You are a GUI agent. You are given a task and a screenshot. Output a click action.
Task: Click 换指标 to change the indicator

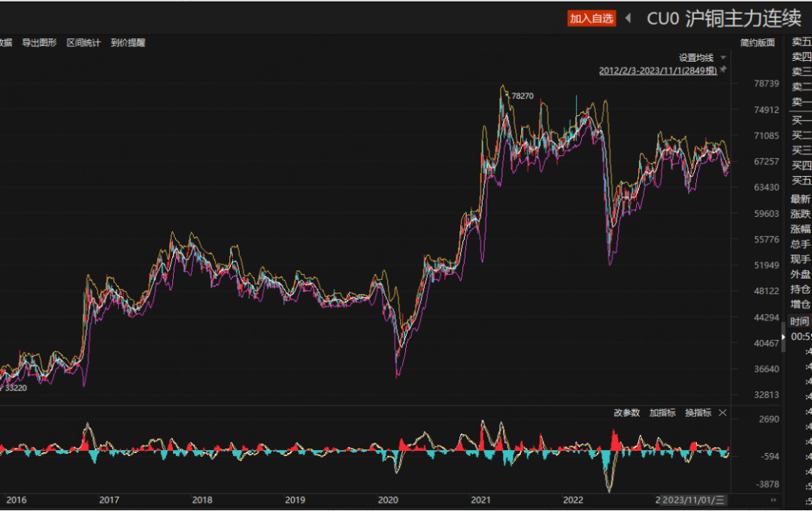tap(698, 413)
